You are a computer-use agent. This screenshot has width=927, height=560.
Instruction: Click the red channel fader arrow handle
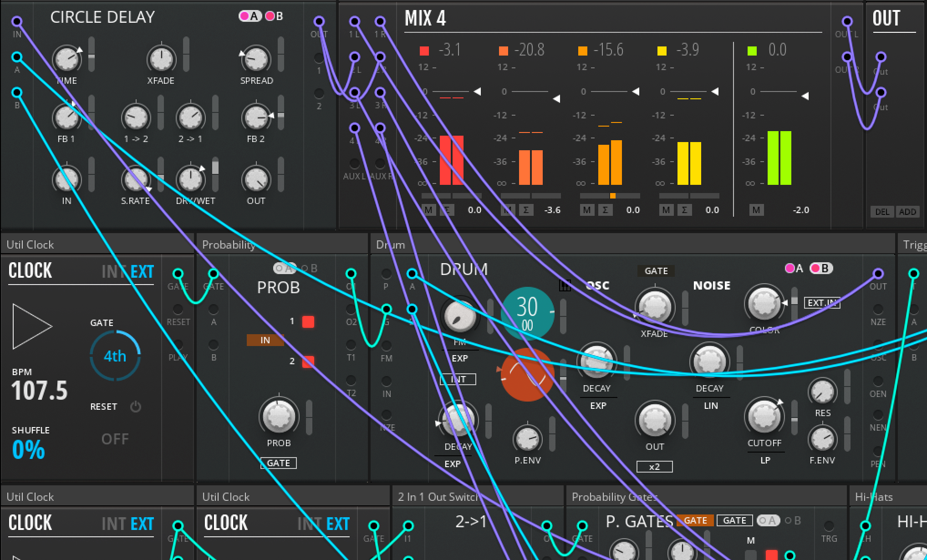477,92
